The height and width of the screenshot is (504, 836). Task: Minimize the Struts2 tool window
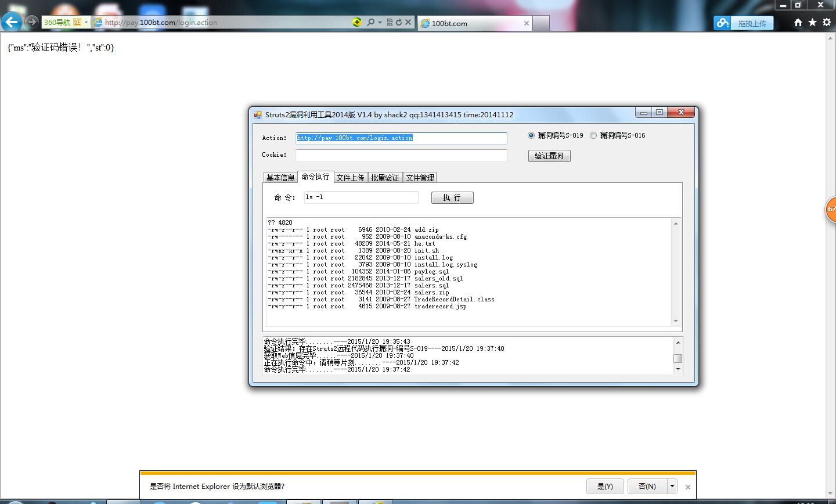click(x=644, y=113)
